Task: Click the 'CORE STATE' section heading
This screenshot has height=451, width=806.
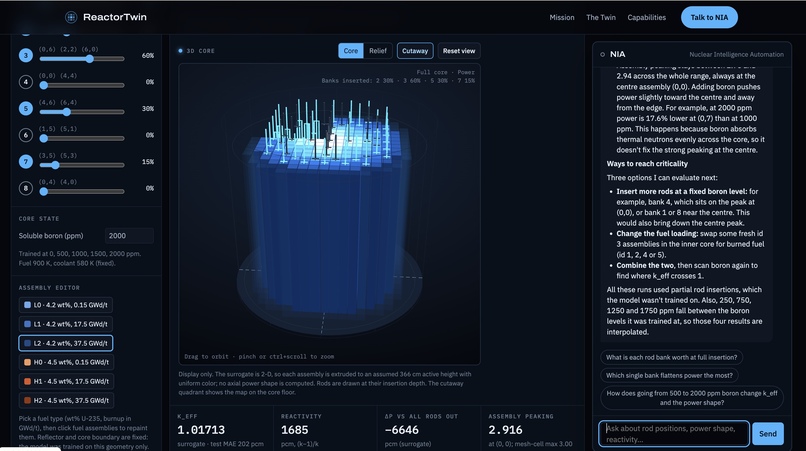Action: 39,219
